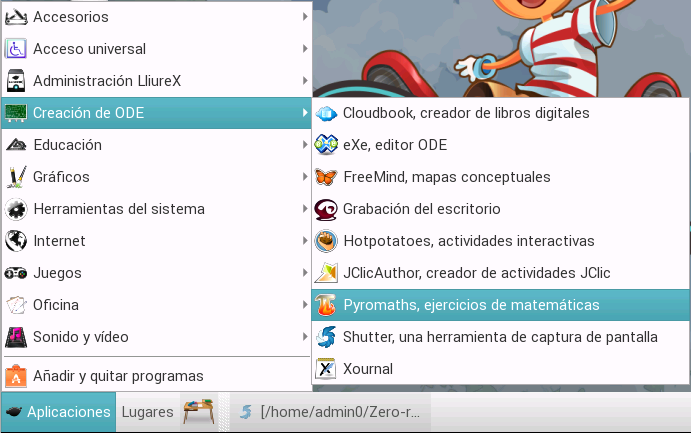This screenshot has width=691, height=433.
Task: Click the Grabación del escritorio icon
Action: point(326,209)
